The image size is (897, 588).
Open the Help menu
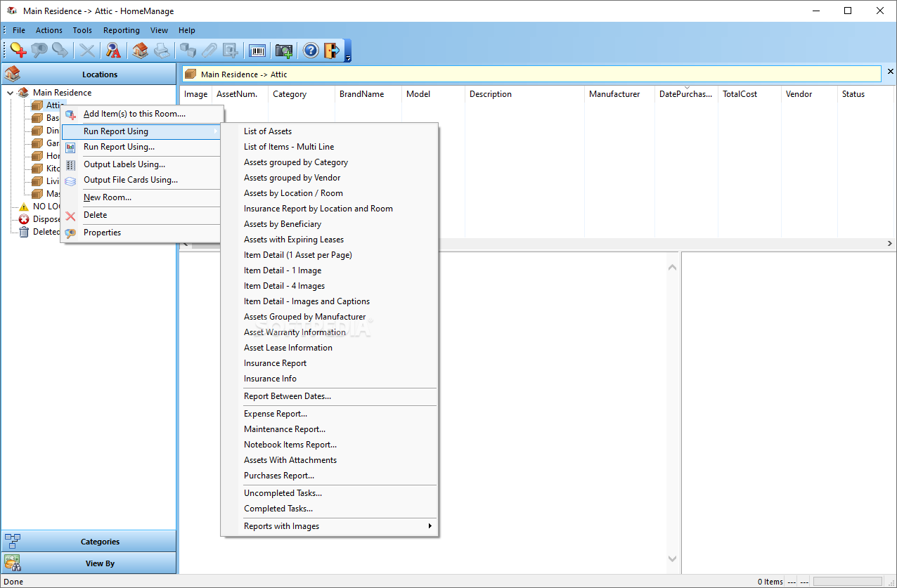coord(187,30)
